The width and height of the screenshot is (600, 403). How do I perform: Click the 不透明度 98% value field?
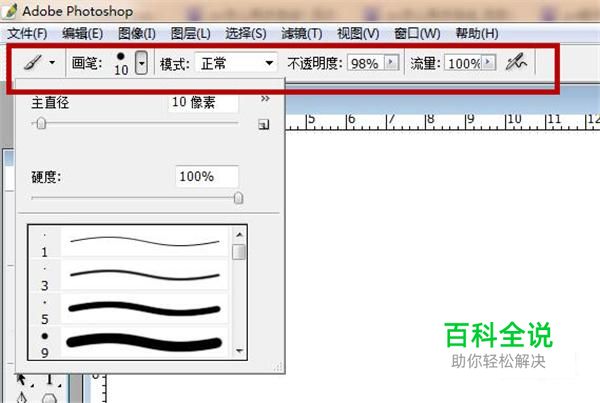[365, 63]
